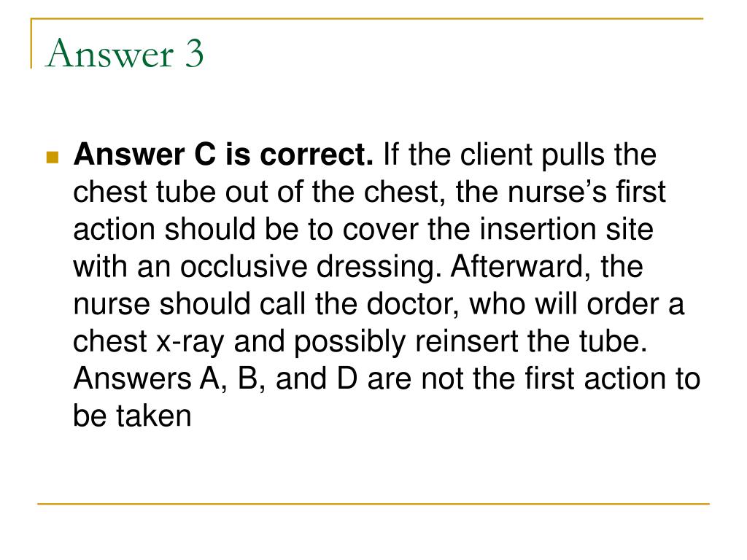This screenshot has width=747, height=560.
Task: Click the phrase "chest x-ray"
Action: coord(148,341)
